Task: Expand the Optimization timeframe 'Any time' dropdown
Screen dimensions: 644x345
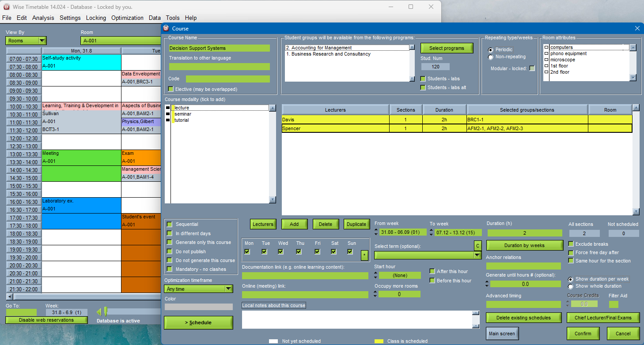Action: point(228,289)
